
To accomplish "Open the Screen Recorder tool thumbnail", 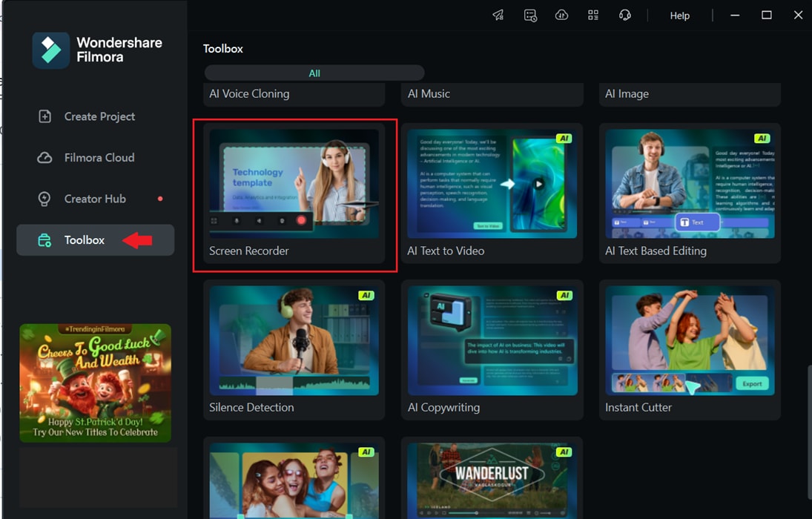I will click(x=294, y=184).
